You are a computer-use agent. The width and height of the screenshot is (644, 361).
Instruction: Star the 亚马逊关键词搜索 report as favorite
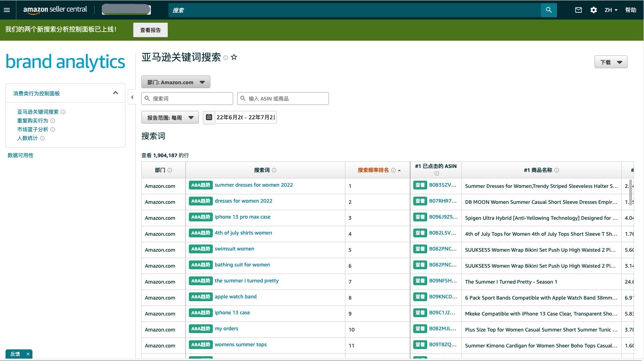234,57
